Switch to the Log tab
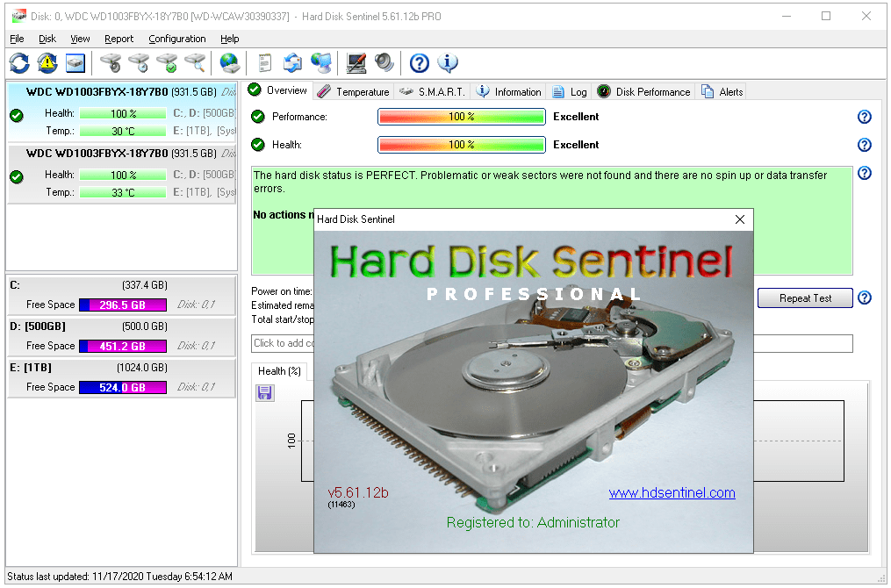The height and width of the screenshot is (588, 891). 570,91
